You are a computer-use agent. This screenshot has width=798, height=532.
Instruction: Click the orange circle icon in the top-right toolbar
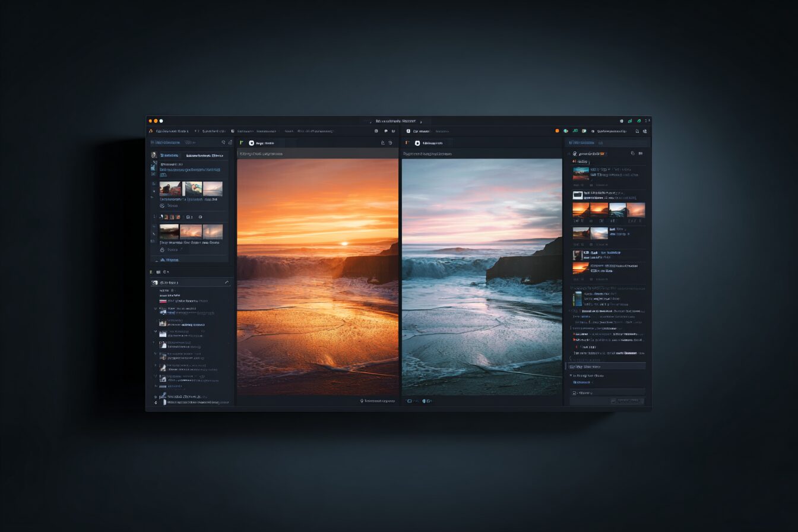(558, 131)
